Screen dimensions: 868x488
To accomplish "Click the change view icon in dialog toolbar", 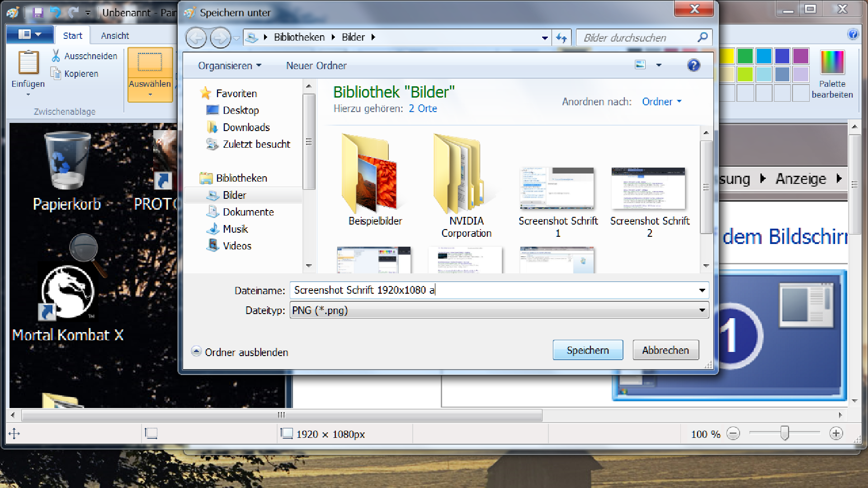I will point(640,65).
